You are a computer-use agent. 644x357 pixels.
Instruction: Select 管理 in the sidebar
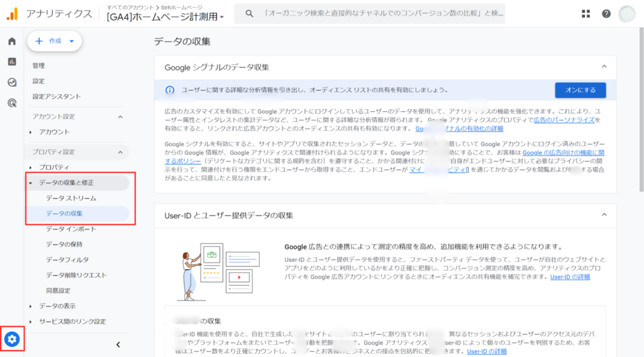tap(38, 65)
